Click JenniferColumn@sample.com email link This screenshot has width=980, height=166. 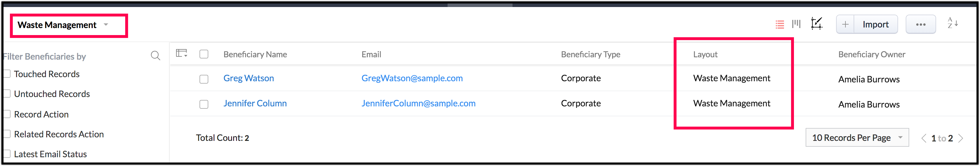pos(418,103)
